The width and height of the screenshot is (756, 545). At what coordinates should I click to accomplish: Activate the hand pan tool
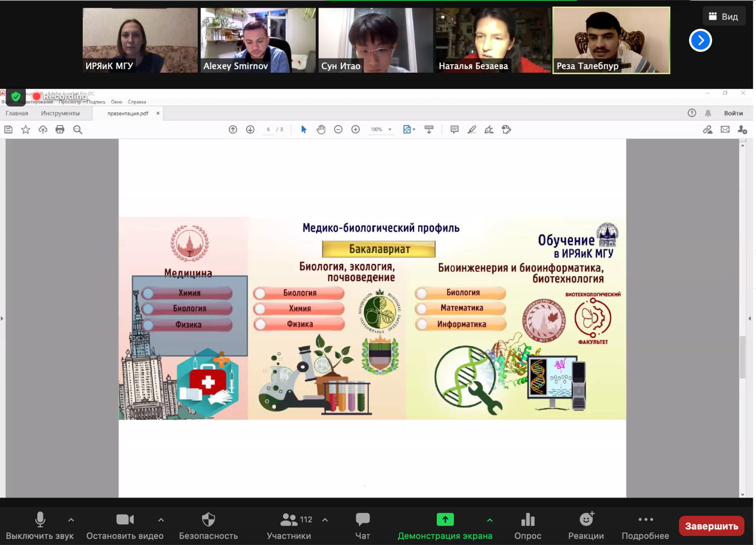pyautogui.click(x=321, y=130)
